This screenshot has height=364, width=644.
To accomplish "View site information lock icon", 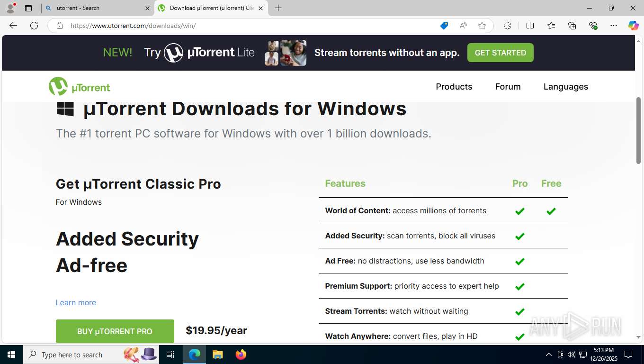I will click(x=60, y=26).
